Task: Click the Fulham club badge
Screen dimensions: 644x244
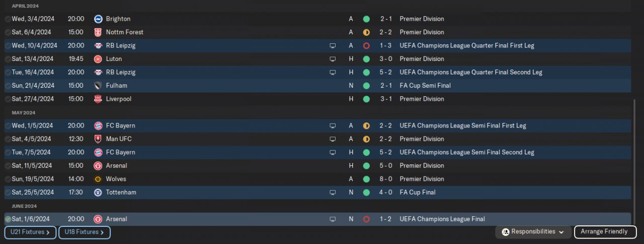Action: (98, 86)
